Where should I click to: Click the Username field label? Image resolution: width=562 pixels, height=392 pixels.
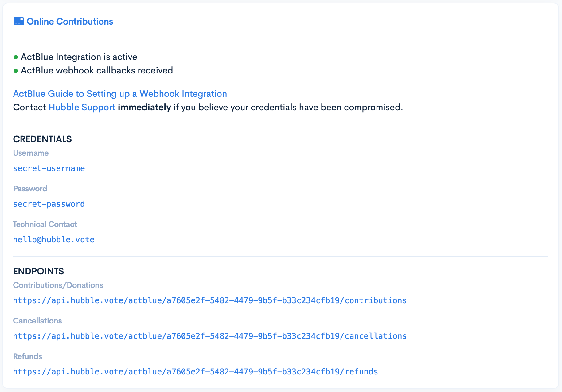click(31, 153)
